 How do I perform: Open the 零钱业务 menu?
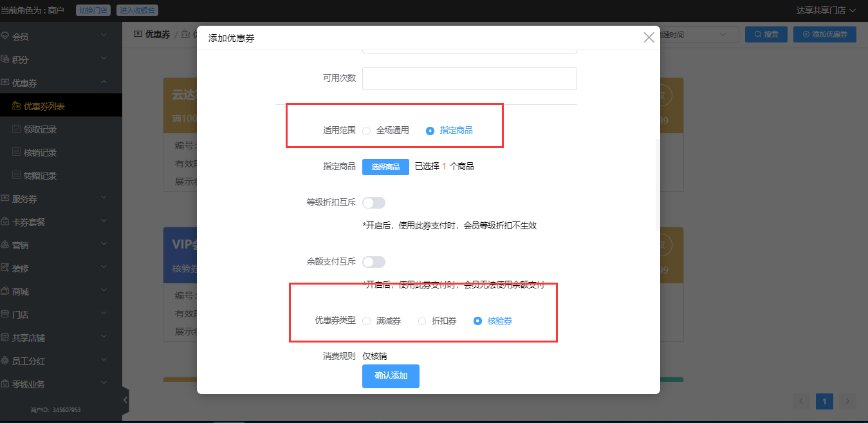pyautogui.click(x=61, y=384)
